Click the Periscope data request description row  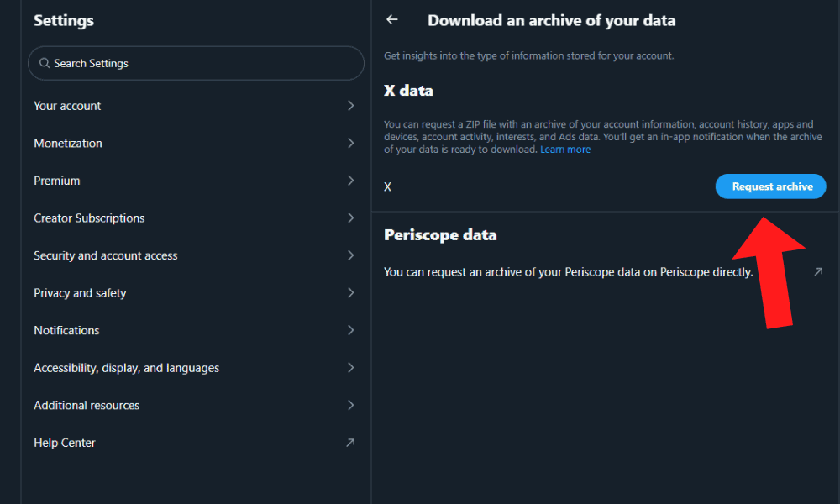pyautogui.click(x=568, y=272)
